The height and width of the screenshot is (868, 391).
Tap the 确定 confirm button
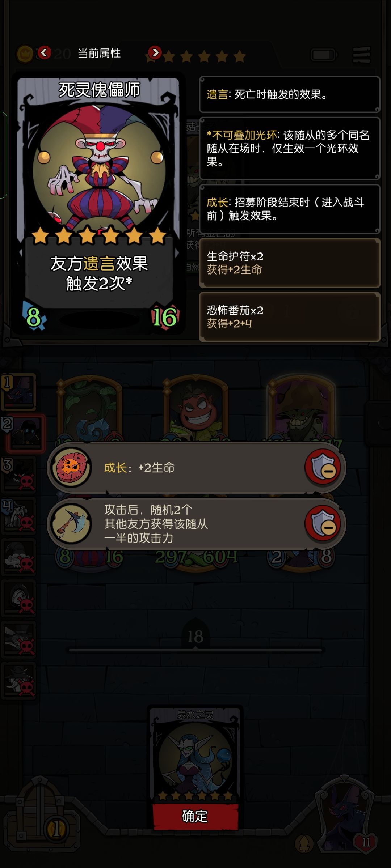pyautogui.click(x=195, y=816)
